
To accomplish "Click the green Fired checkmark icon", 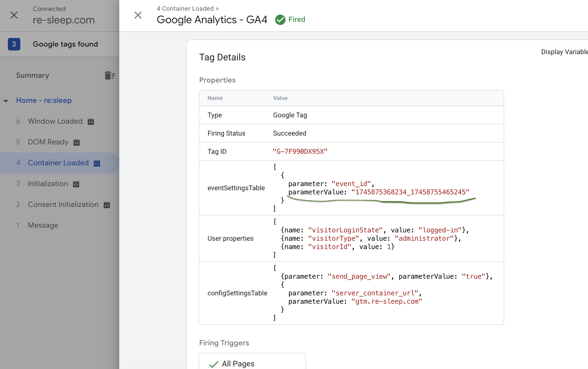I will pyautogui.click(x=280, y=20).
